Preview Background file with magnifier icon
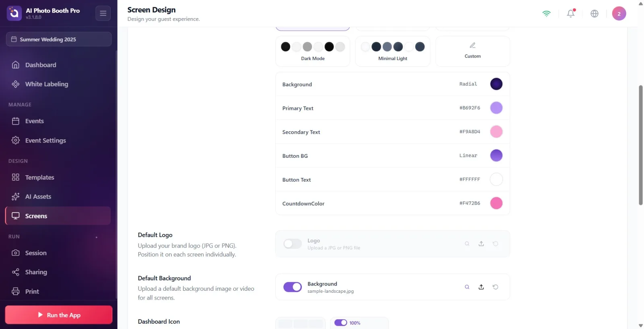The width and height of the screenshot is (644, 329). coord(467,287)
